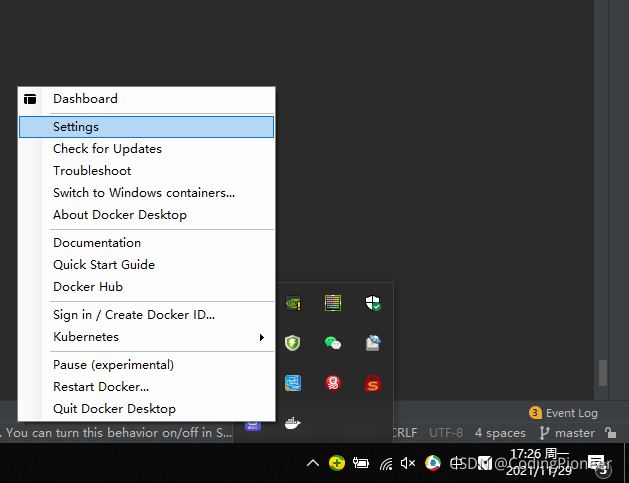This screenshot has width=629, height=483.
Task: Open Settings from the Docker menu
Action: [x=146, y=127]
